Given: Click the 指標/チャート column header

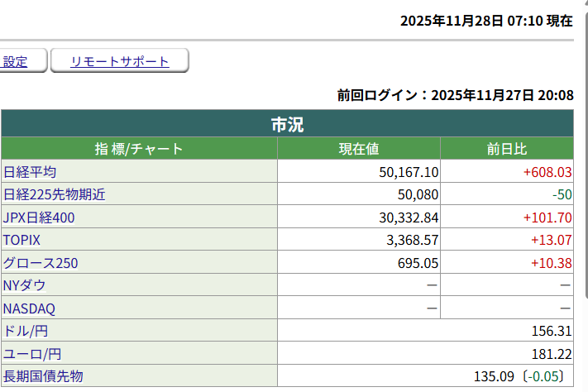Looking at the screenshot, I should 139,149.
